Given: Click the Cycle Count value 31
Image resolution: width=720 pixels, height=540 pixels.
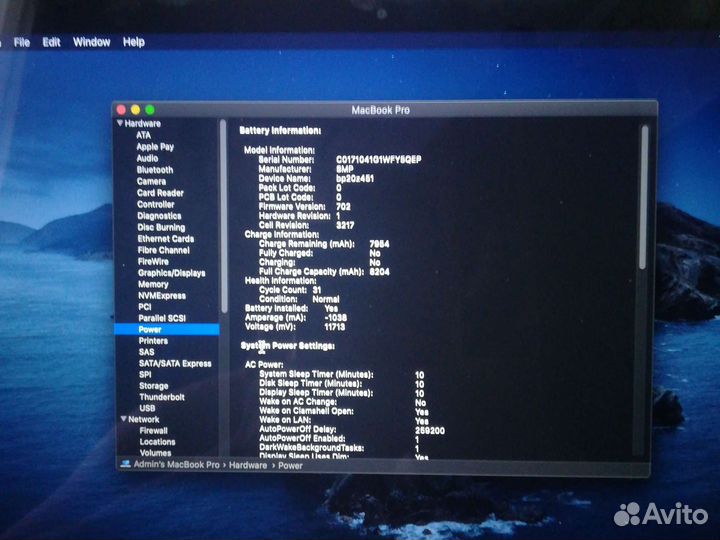Looking at the screenshot, I should pos(317,290).
